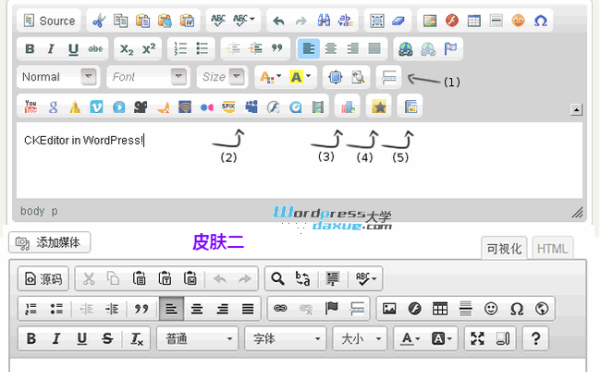Toggle superscript x² formatting
601x372 pixels.
point(149,49)
